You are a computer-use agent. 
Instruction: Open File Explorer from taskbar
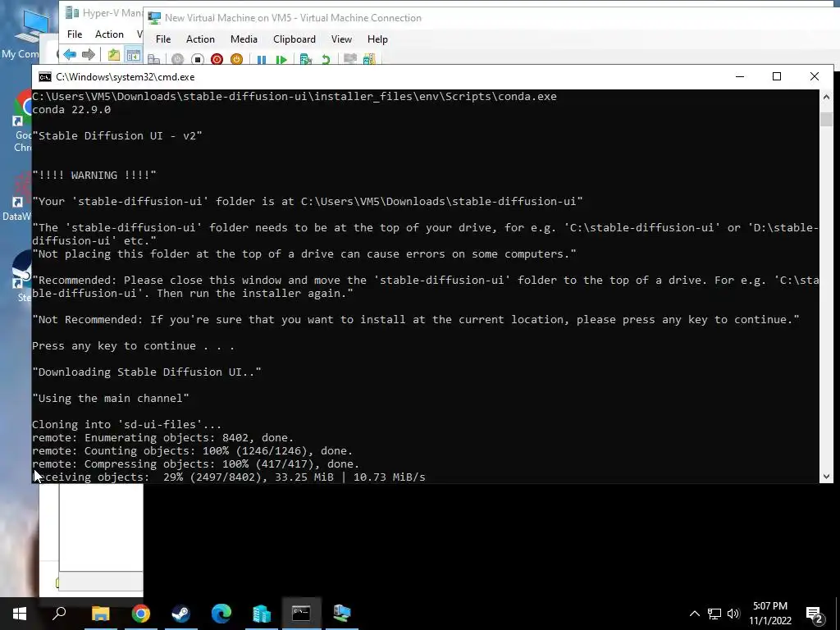(100, 614)
